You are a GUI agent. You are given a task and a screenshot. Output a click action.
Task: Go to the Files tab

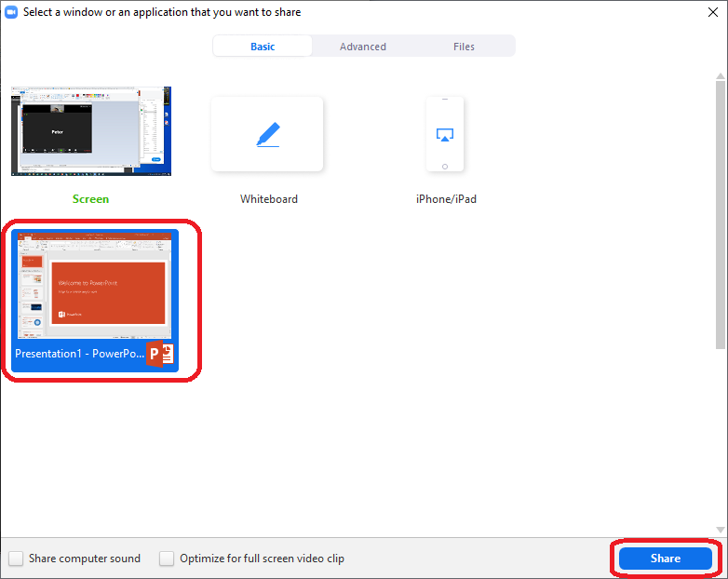[464, 47]
